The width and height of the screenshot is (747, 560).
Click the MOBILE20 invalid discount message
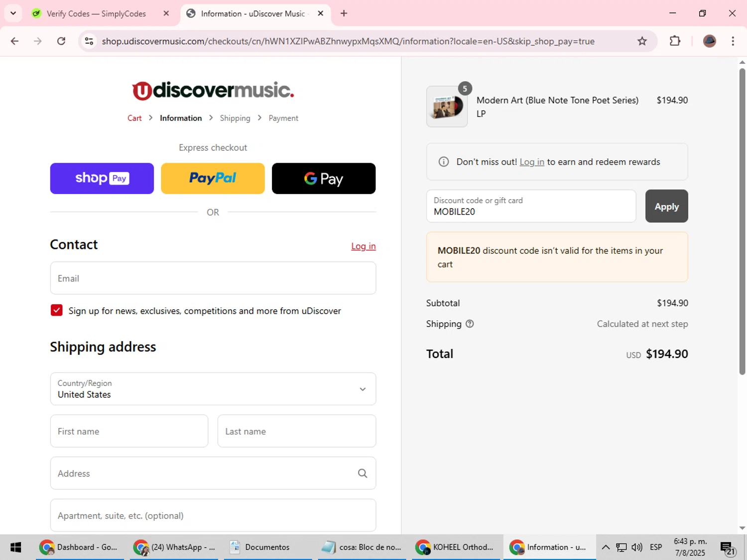click(557, 257)
